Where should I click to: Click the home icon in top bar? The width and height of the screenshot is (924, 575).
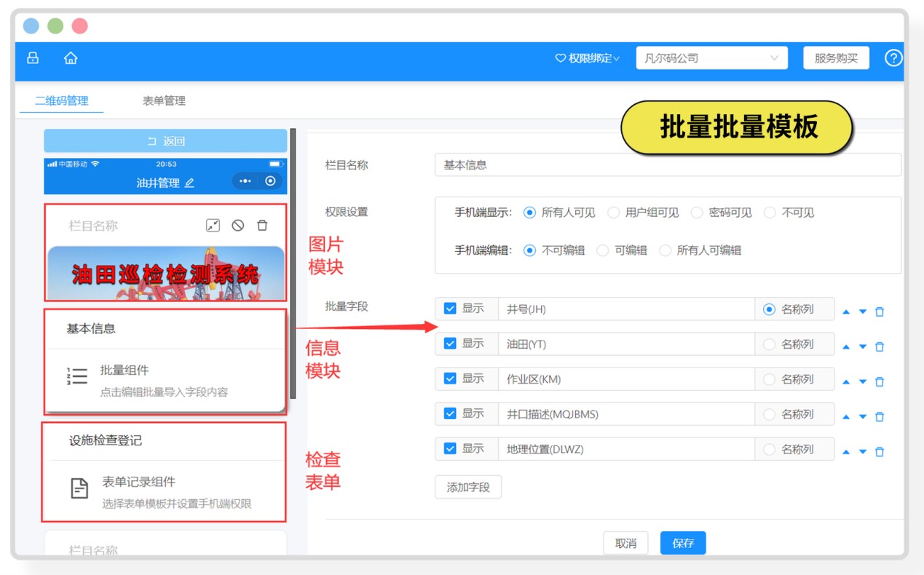pos(71,58)
